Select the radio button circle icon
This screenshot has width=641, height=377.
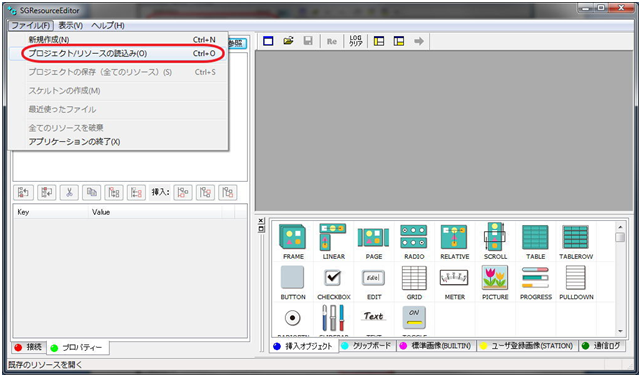pyautogui.click(x=292, y=318)
